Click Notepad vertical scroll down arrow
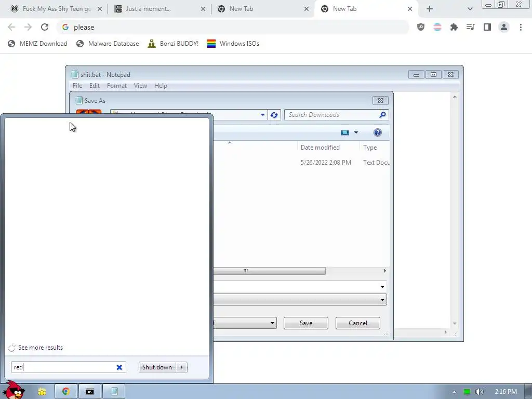The width and height of the screenshot is (532, 399). [454, 324]
